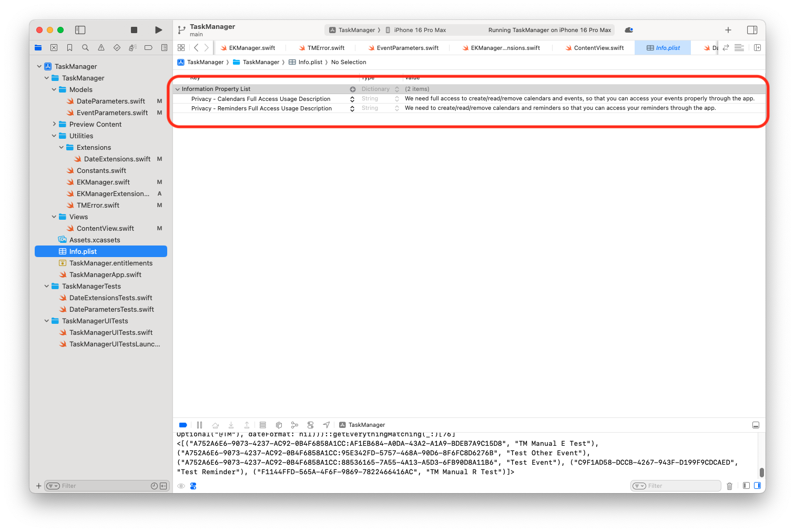Viewport: 795px width, 532px height.
Task: Open the Report navigator
Action: tap(164, 47)
